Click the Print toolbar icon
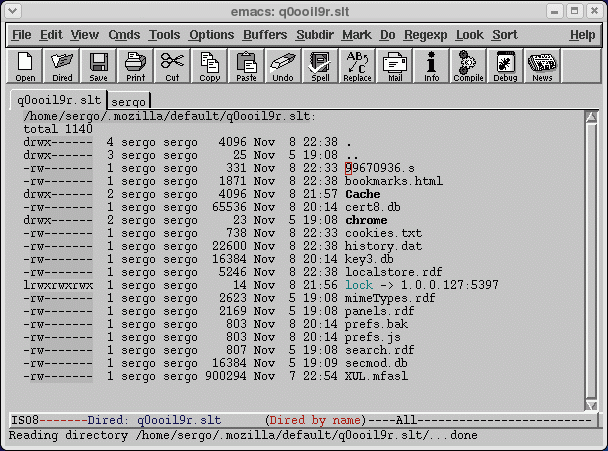 pyautogui.click(x=135, y=66)
